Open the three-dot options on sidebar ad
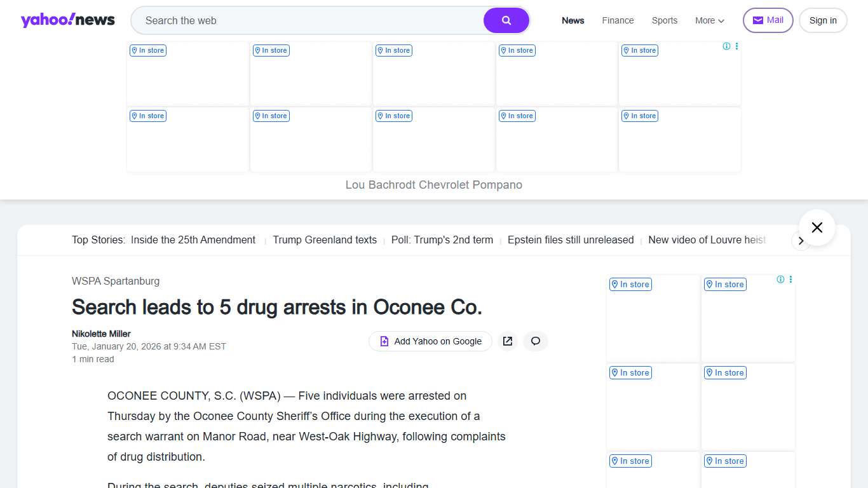The image size is (868, 488). click(790, 279)
